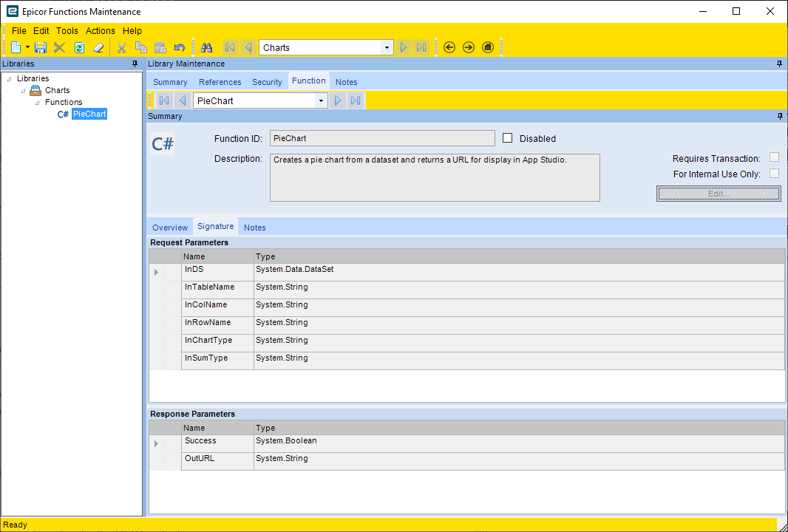Open the Actions menu

coord(100,30)
